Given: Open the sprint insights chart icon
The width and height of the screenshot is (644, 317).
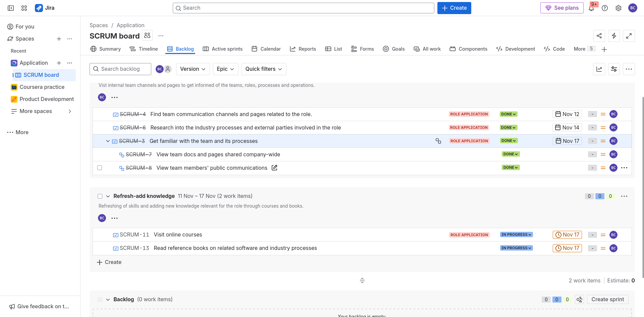Looking at the screenshot, I should (x=599, y=69).
